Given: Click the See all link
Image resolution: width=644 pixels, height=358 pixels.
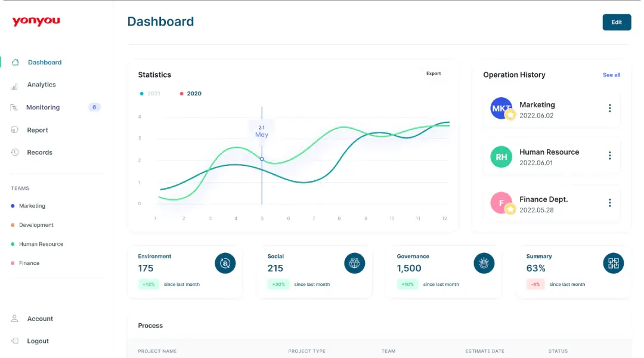Looking at the screenshot, I should (611, 75).
